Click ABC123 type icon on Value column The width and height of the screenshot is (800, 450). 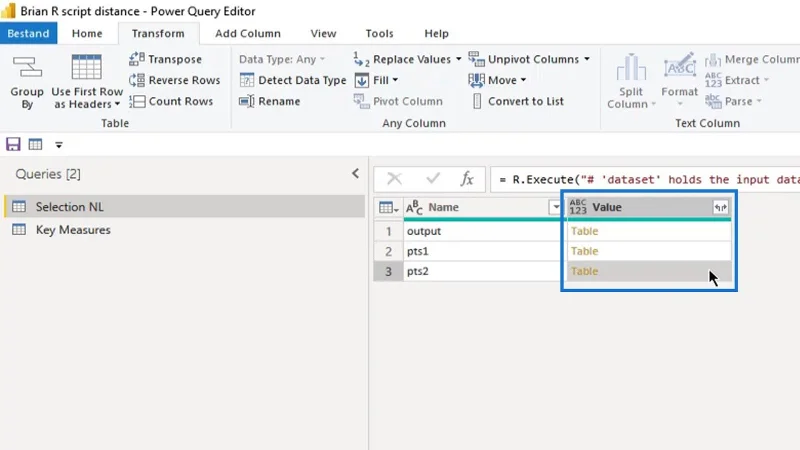click(578, 207)
